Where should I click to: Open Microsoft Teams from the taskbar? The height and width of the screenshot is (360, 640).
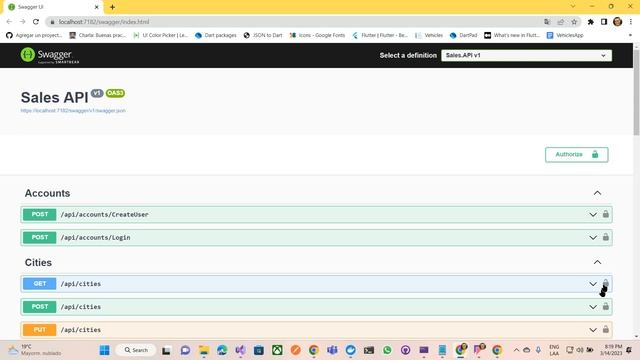point(332,350)
